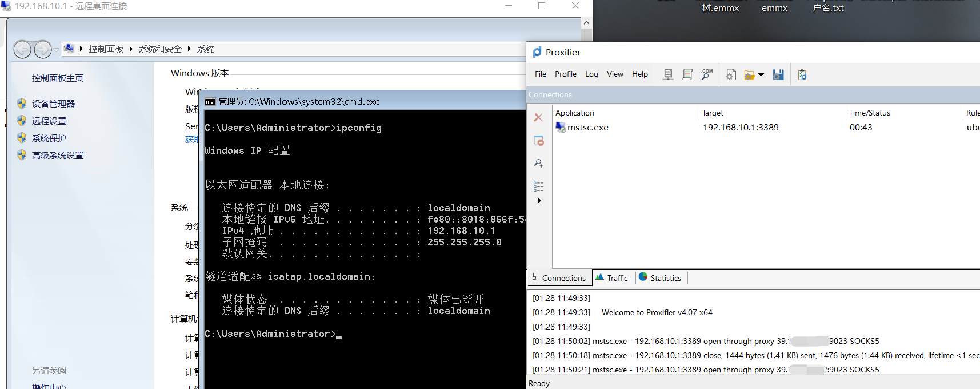Click the 00:43 time value
980x389 pixels.
point(861,128)
